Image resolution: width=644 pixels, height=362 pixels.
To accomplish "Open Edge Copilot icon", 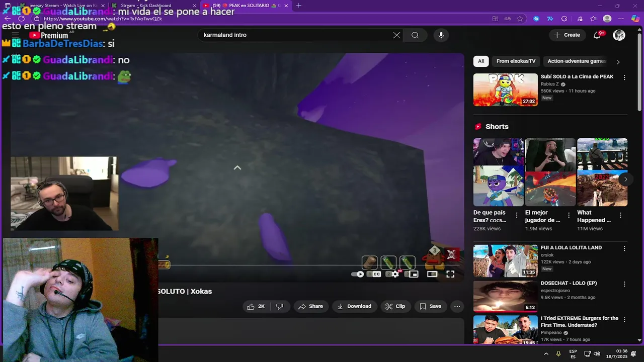I will 635,19.
